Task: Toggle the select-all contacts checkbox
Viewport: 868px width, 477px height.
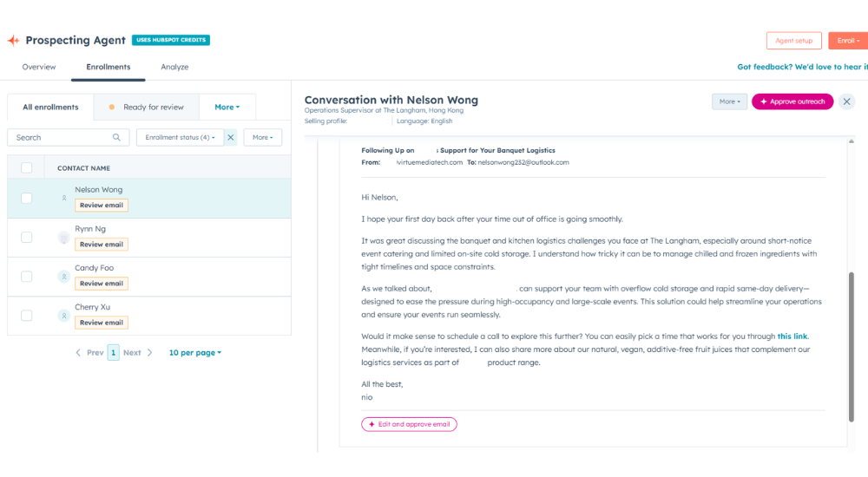Action: pyautogui.click(x=26, y=168)
